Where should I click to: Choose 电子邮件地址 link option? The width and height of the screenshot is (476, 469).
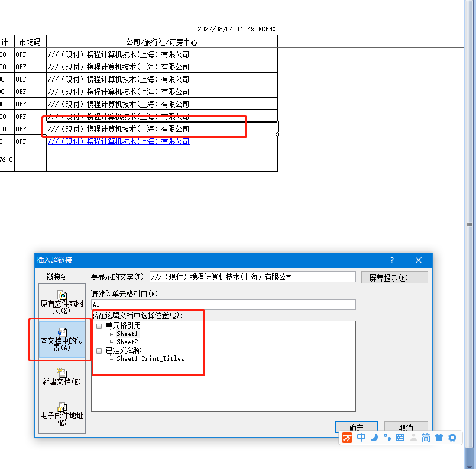coord(62,415)
